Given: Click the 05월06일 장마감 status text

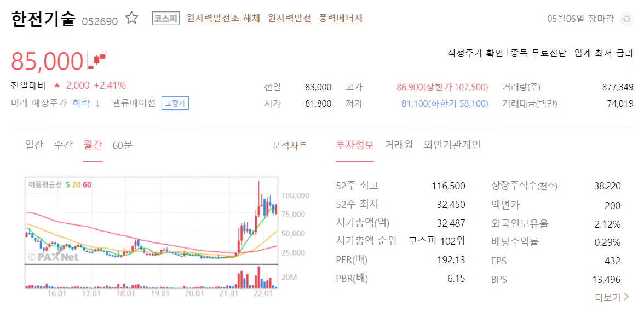Looking at the screenshot, I should point(580,19).
